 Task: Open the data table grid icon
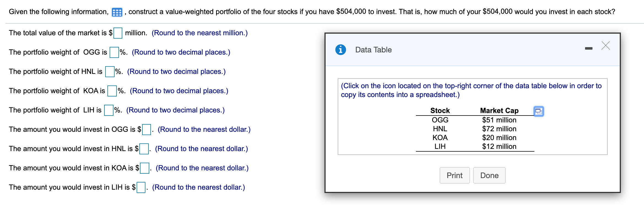[117, 12]
